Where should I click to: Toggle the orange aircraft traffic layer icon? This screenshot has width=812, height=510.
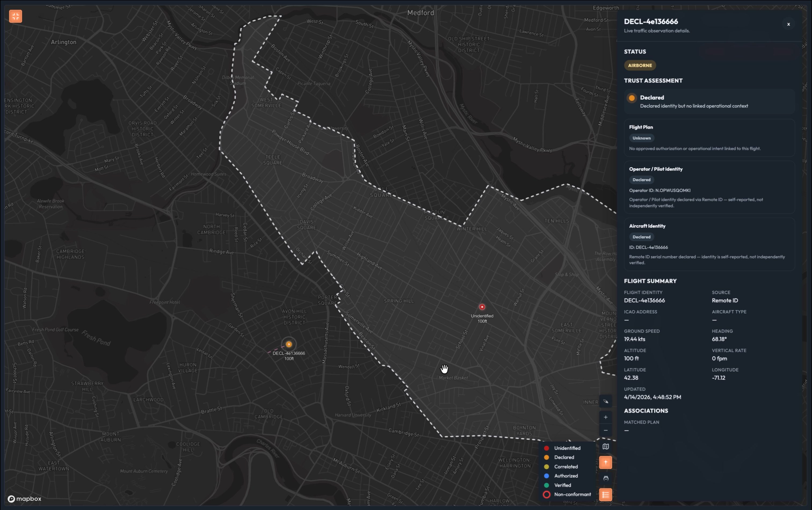(x=606, y=462)
